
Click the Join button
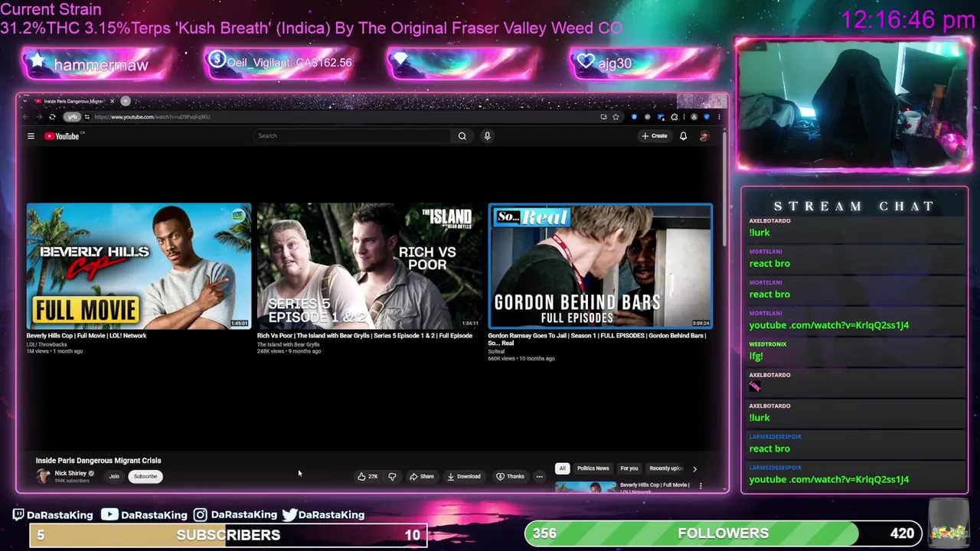(114, 477)
